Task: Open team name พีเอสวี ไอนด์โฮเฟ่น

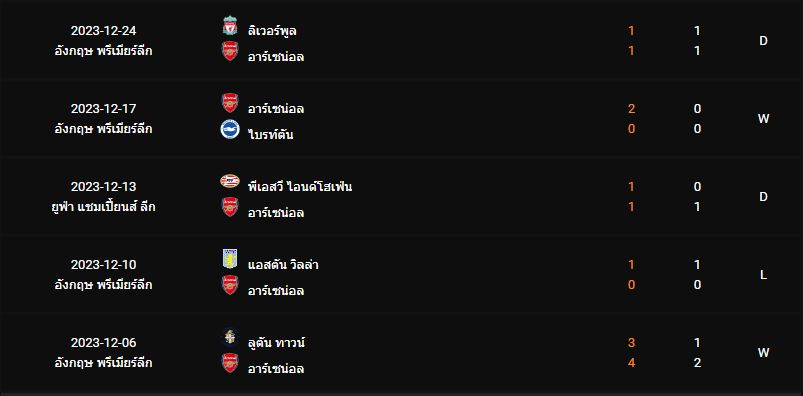Action: (x=300, y=186)
